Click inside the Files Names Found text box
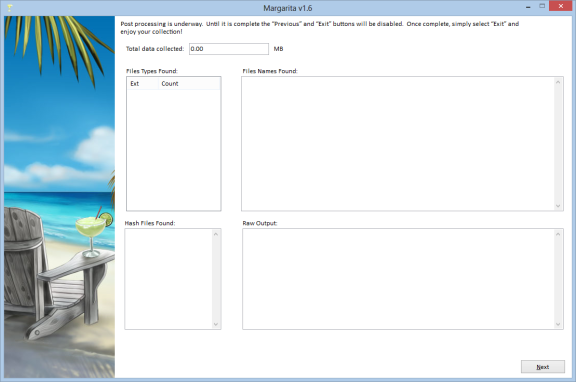The width and height of the screenshot is (576, 382). click(398, 144)
